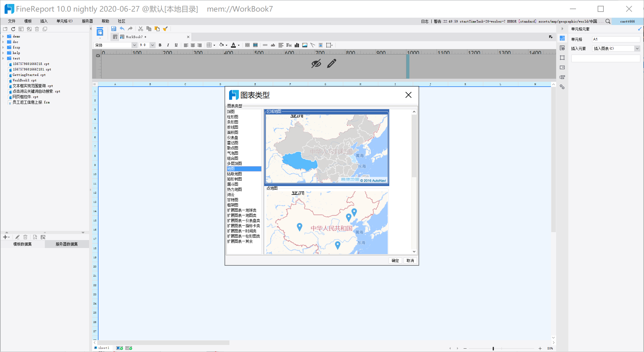This screenshot has height=352, width=644.
Task: Click the insert formula F(x) icon
Action: coord(289,45)
